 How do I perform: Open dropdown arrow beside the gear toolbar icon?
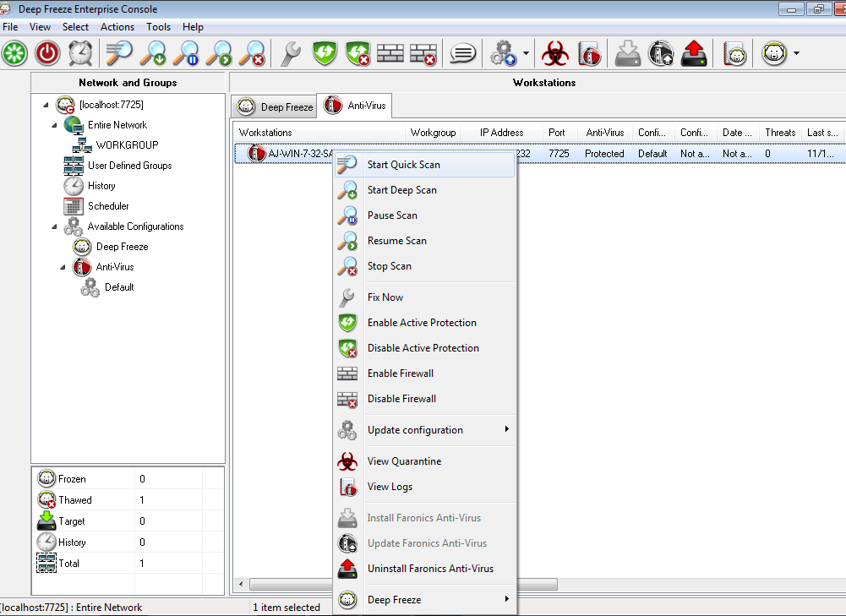(526, 54)
